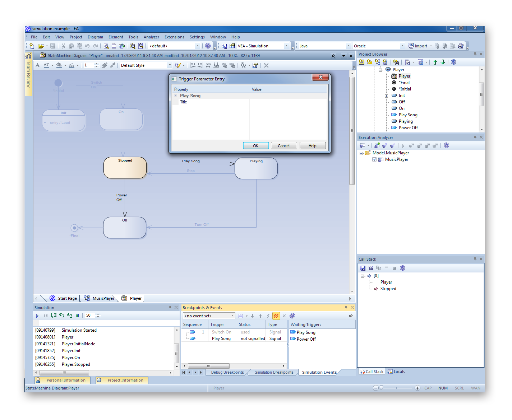Toggle the Project Browser pin icon
This screenshot has width=512, height=420.
tap(475, 54)
